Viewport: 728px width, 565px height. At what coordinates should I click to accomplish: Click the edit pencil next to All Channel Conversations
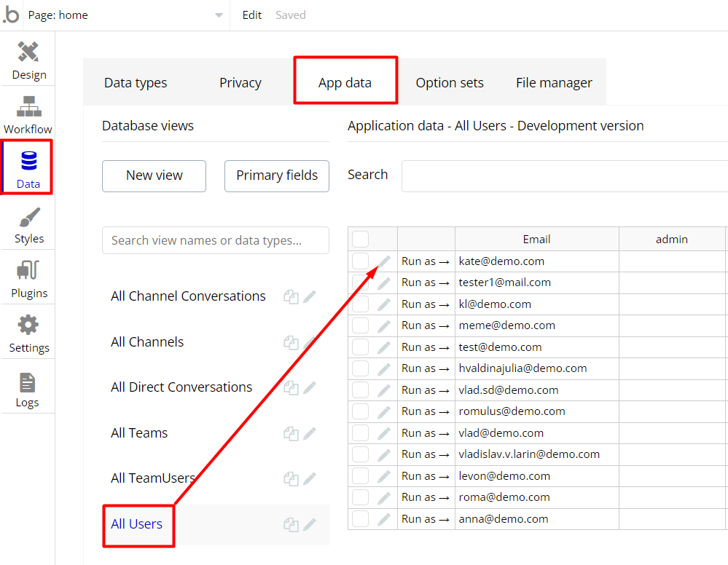[x=310, y=296]
